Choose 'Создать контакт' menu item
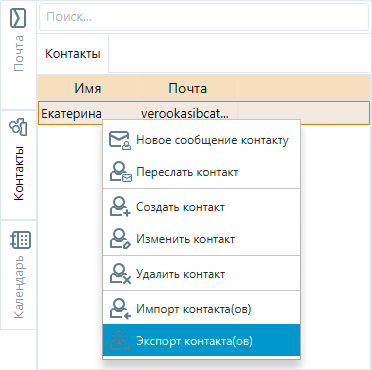The image size is (372, 370). [201, 207]
